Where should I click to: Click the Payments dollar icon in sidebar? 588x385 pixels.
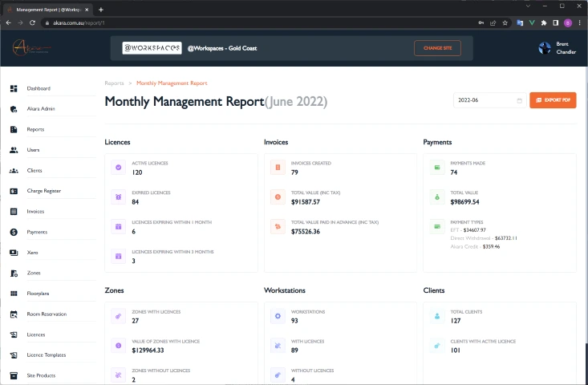(14, 232)
